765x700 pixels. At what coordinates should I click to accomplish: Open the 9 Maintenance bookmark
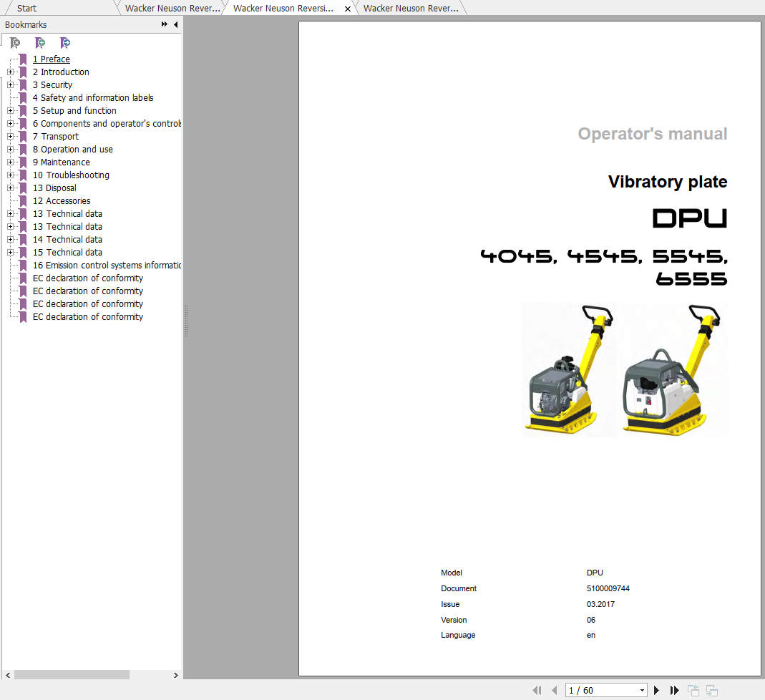[61, 162]
